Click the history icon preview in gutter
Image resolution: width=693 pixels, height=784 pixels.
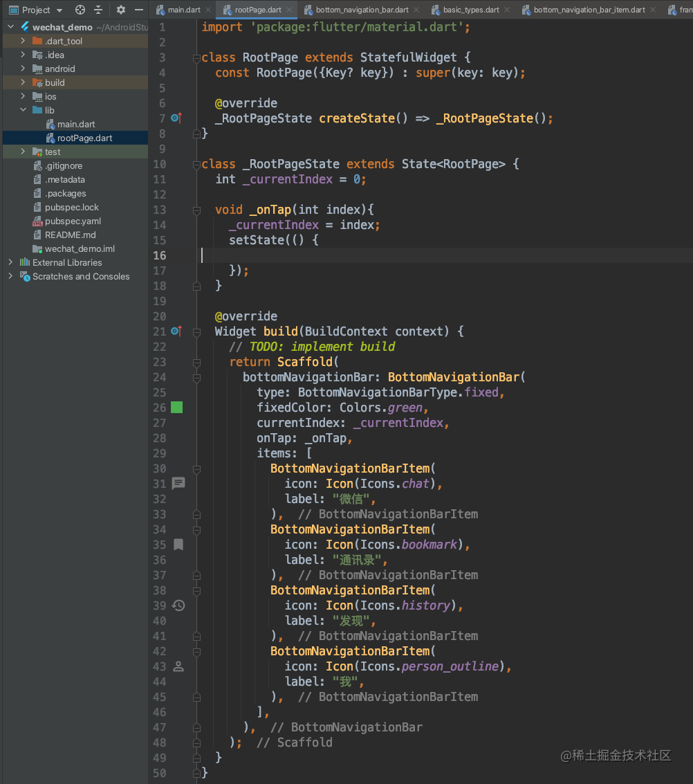point(178,605)
